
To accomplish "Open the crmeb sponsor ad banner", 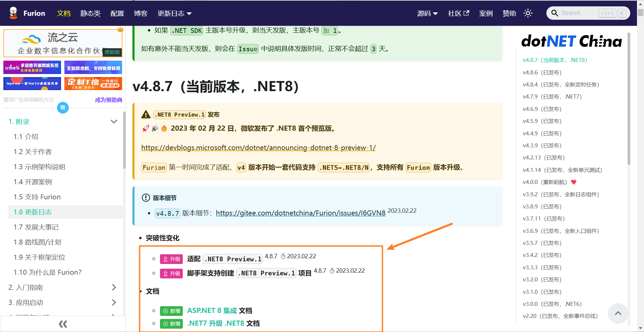I will [x=32, y=67].
